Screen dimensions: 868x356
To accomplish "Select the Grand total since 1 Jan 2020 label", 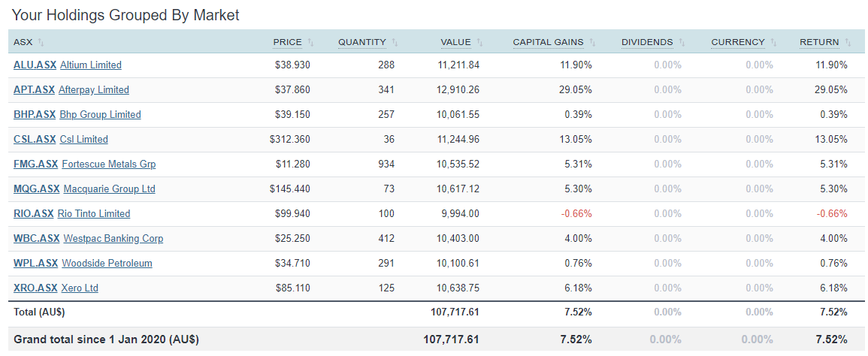I will pos(106,339).
